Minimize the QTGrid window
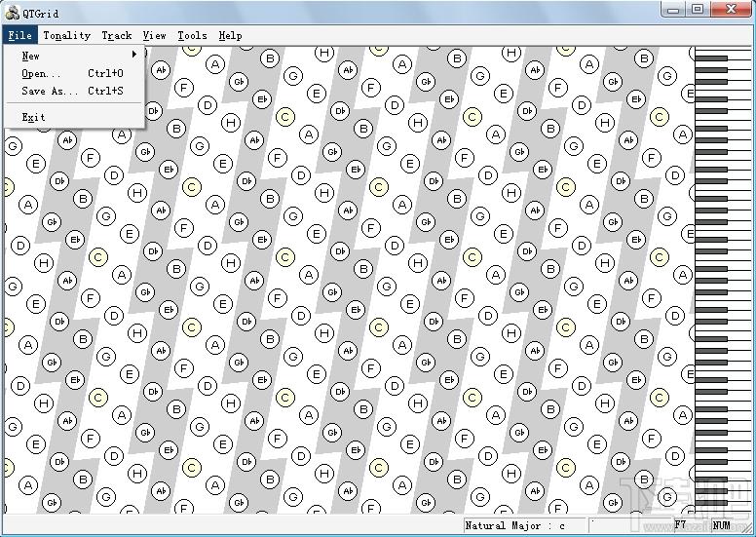This screenshot has width=756, height=537. 673,9
